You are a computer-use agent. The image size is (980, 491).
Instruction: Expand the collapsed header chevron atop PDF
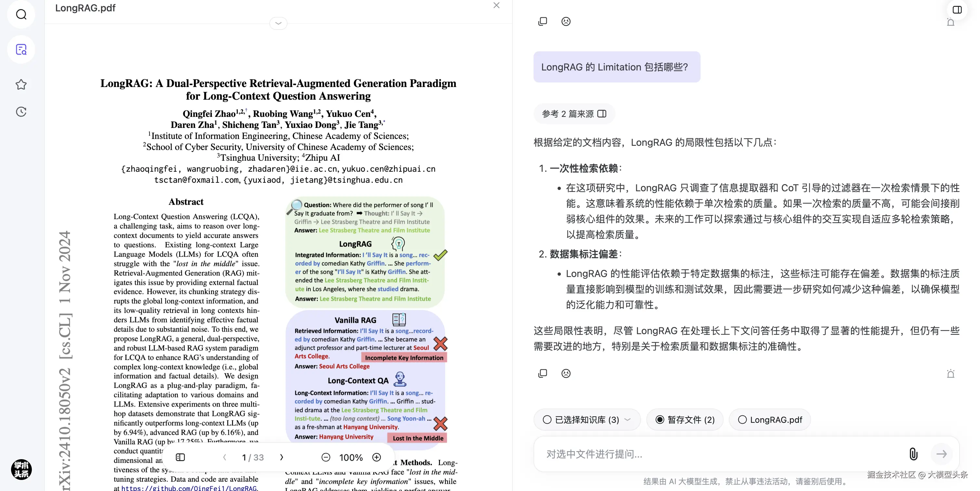278,23
